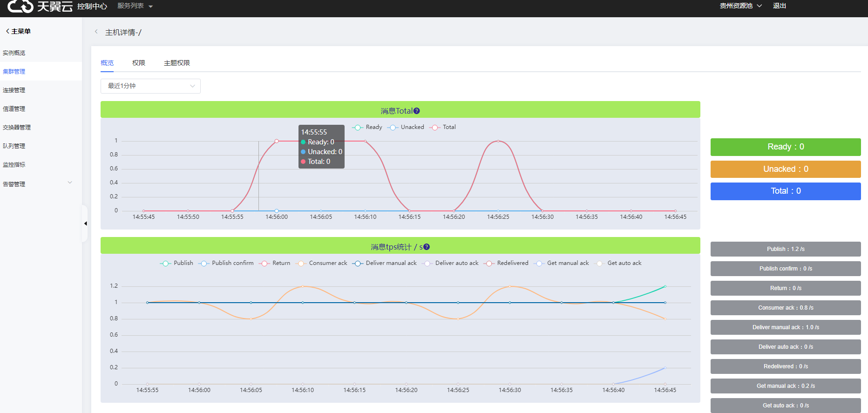The image size is (868, 413).
Task: Hide the Consumer ack series in tps chart
Action: coord(322,263)
